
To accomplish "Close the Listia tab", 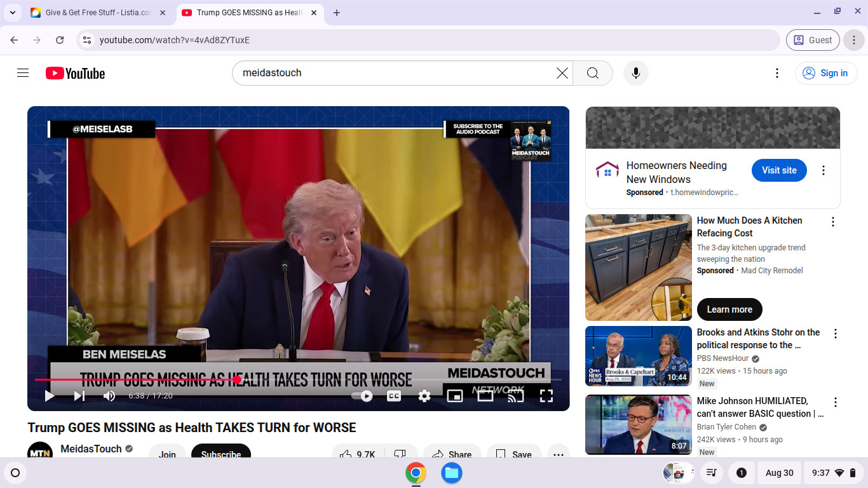I will pos(163,13).
